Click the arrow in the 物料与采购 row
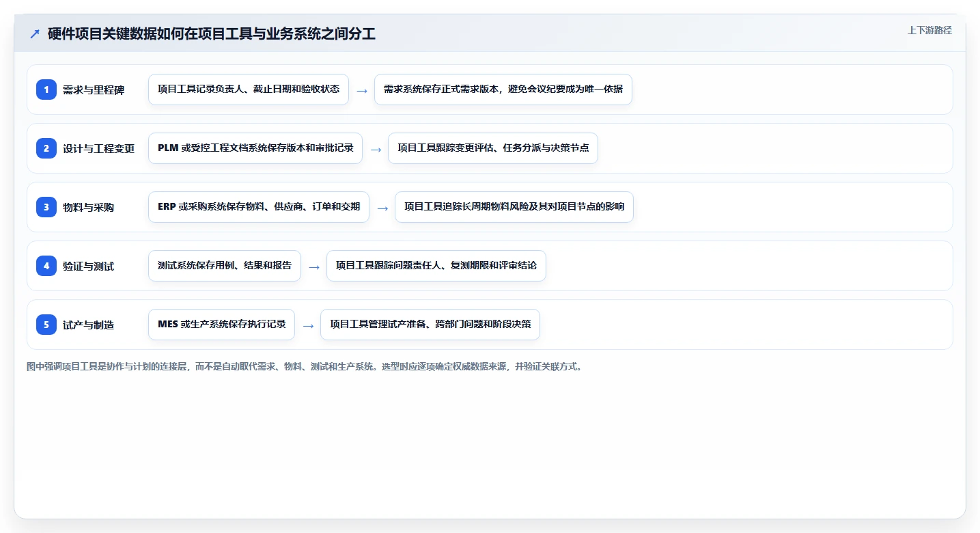Screen dimensions: 980x533 coord(382,208)
